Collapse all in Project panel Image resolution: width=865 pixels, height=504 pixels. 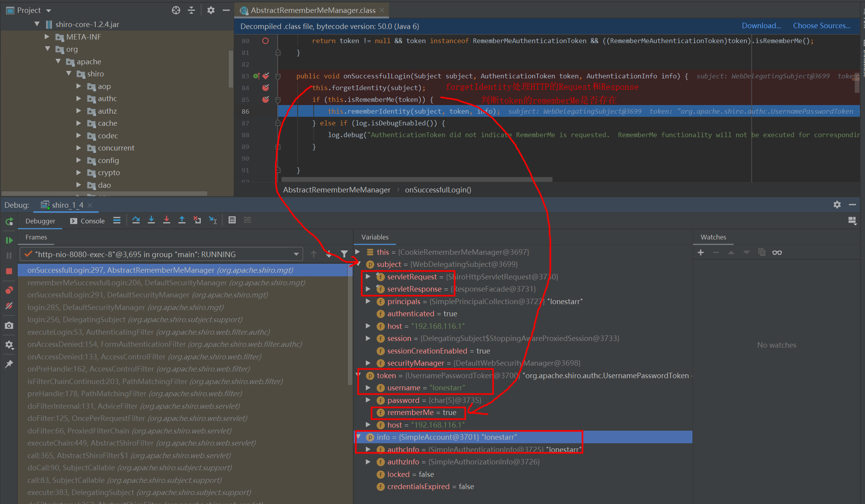coord(191,10)
